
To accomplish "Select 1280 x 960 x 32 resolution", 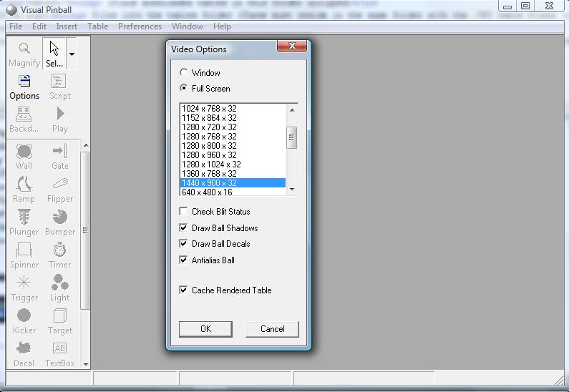I will click(x=233, y=155).
